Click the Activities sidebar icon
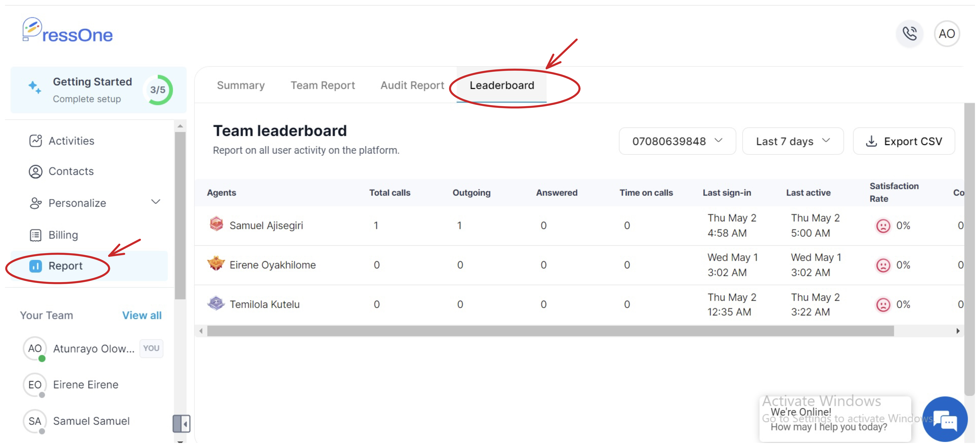980x448 pixels. pyautogui.click(x=35, y=141)
